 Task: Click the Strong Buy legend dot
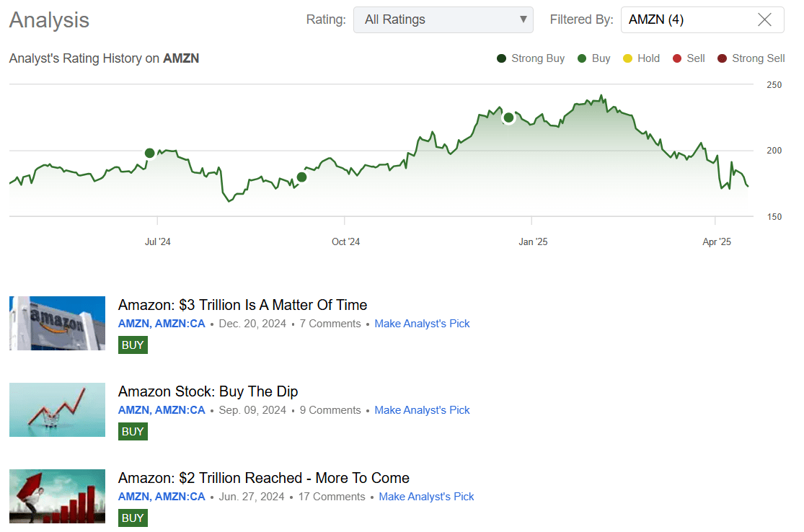point(501,58)
